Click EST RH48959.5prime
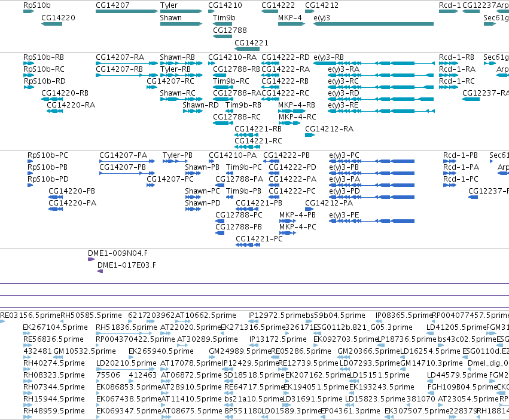 pos(54,411)
